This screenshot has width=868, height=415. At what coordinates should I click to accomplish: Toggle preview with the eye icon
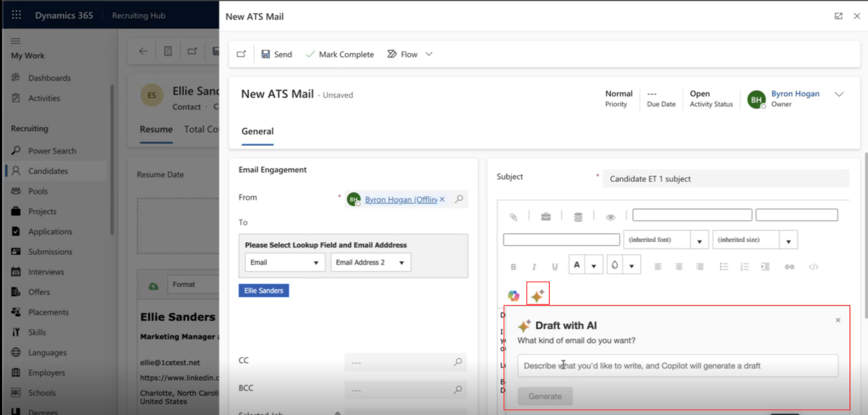coord(610,217)
